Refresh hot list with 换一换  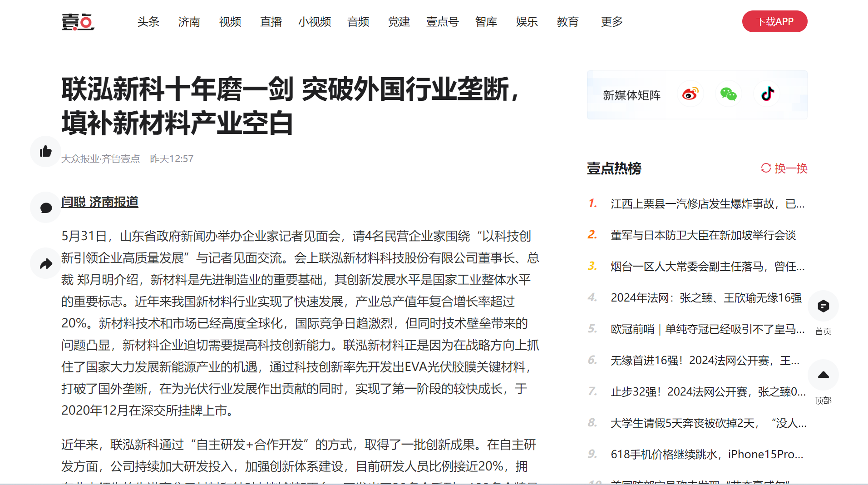pyautogui.click(x=791, y=168)
